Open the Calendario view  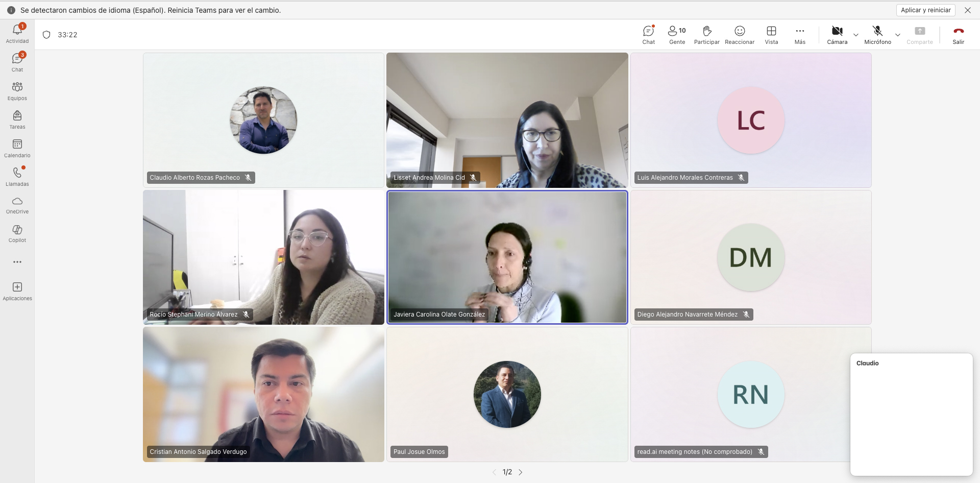click(17, 148)
